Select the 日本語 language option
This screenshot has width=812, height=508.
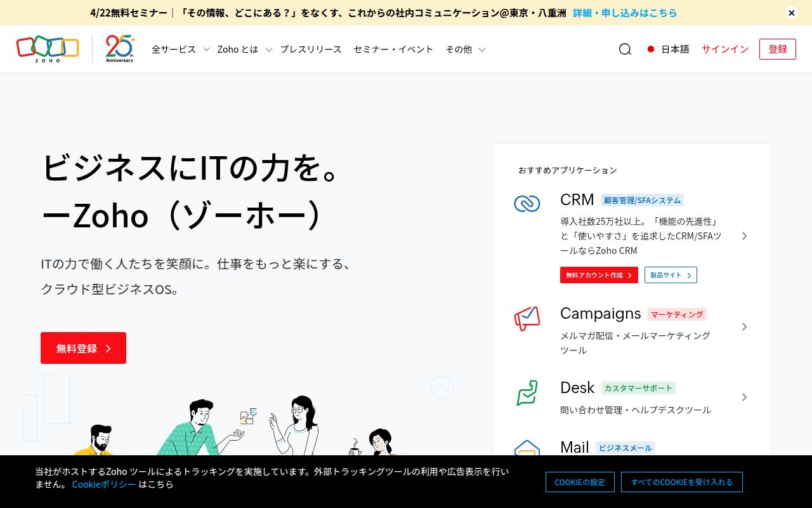pyautogui.click(x=675, y=49)
